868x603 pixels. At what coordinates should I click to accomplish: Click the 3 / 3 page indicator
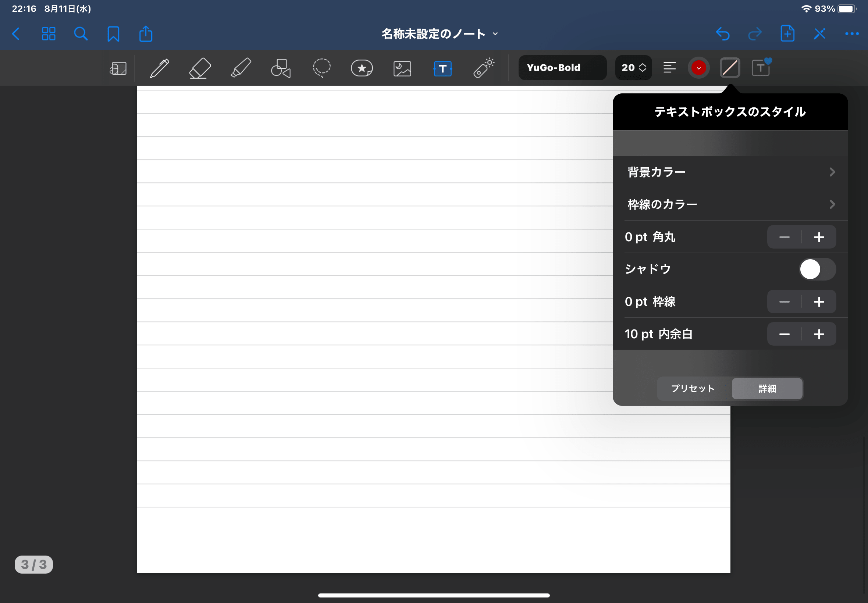click(x=33, y=564)
